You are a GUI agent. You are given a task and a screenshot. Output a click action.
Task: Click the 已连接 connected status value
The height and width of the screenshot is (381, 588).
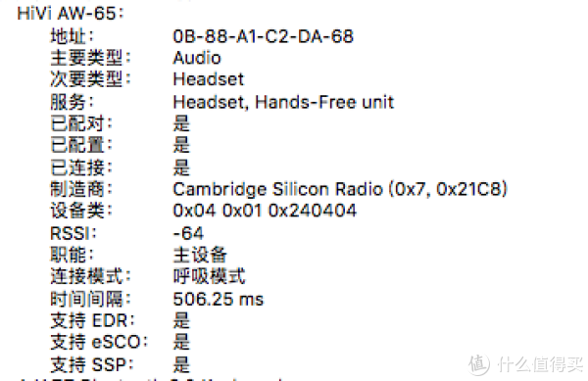point(181,167)
